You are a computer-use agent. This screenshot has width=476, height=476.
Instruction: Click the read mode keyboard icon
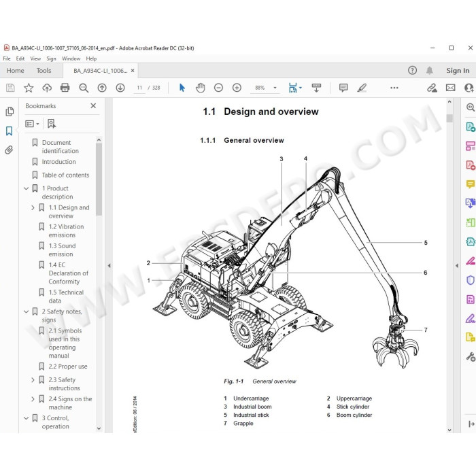tap(316, 88)
